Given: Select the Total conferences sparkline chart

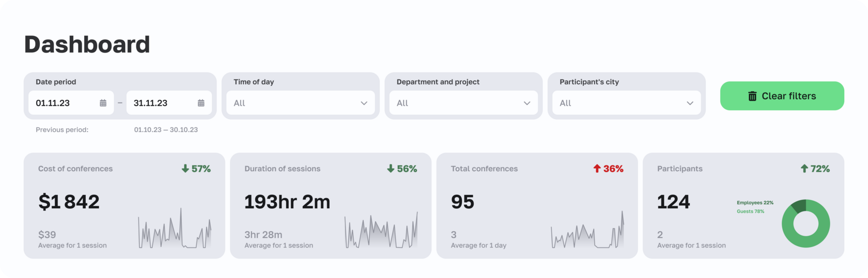Looking at the screenshot, I should click(587, 232).
